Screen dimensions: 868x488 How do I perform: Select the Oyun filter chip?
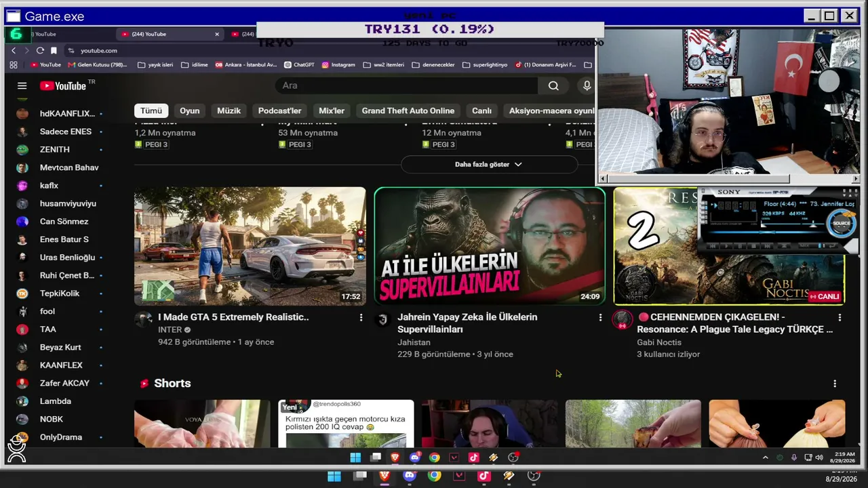[x=190, y=110]
